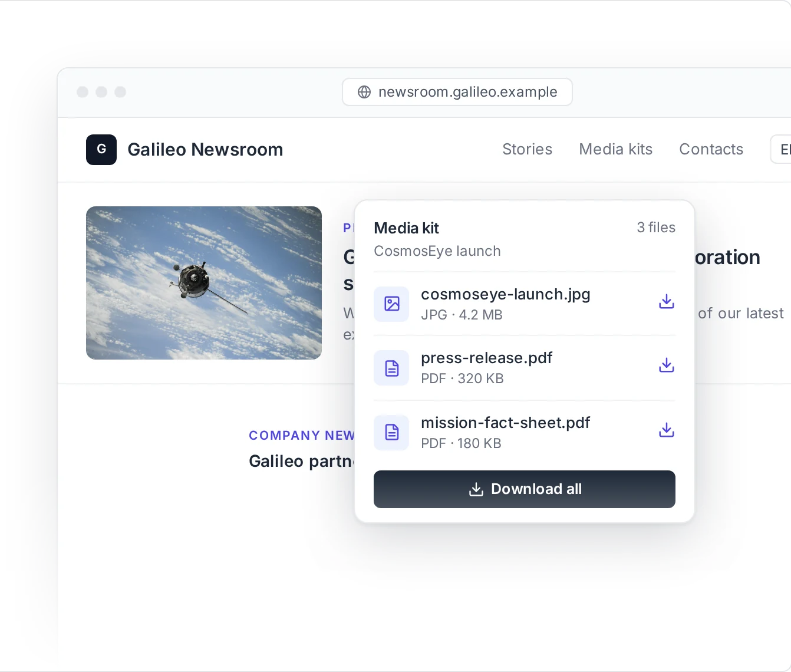This screenshot has width=791, height=672.
Task: Click the document icon beside mission-fact-sheet.pdf
Action: pyautogui.click(x=391, y=433)
